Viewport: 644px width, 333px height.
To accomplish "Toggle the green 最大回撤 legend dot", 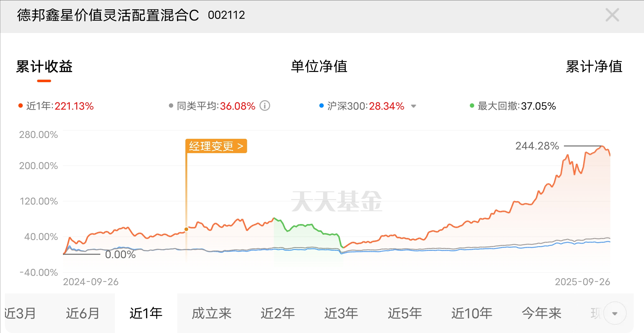I will pos(472,106).
